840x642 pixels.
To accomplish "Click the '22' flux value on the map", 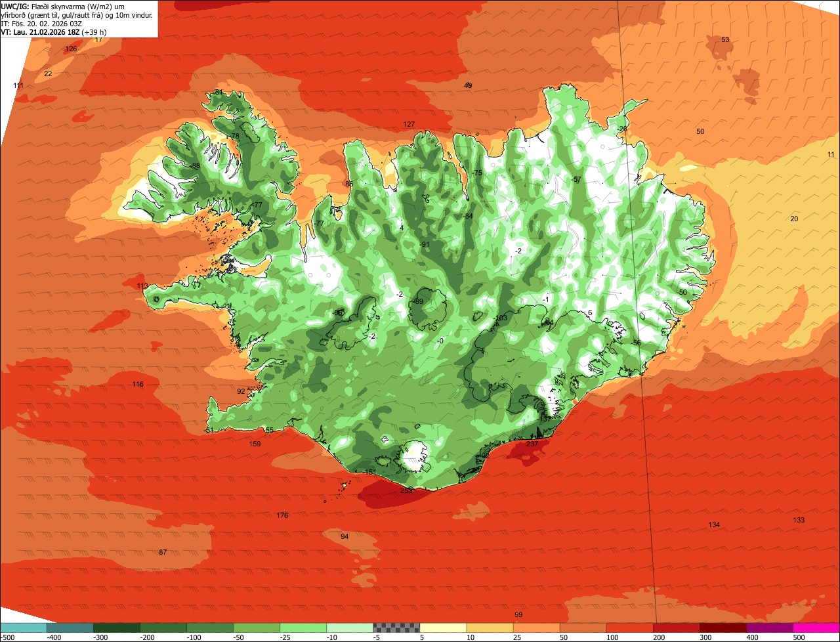I will click(48, 74).
